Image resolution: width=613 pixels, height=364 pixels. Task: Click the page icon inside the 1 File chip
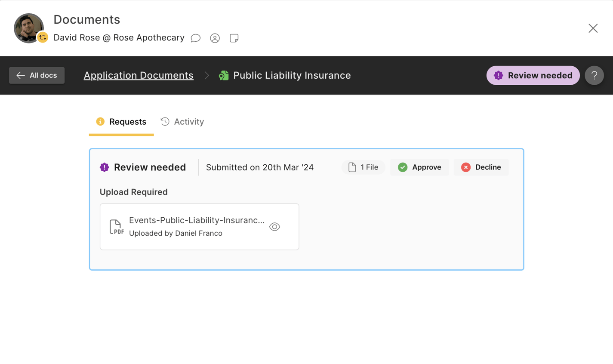point(352,167)
